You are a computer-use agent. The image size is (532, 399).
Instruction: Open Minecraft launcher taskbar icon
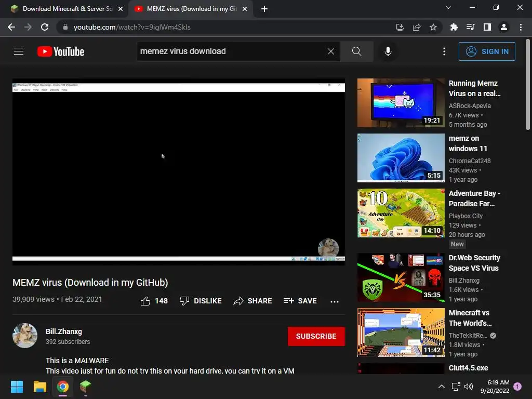pos(86,387)
